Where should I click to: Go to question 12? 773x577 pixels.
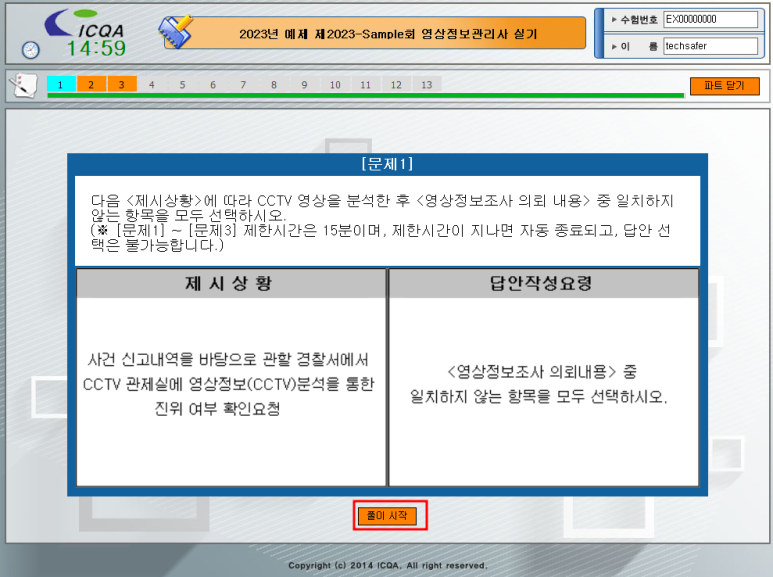click(396, 85)
